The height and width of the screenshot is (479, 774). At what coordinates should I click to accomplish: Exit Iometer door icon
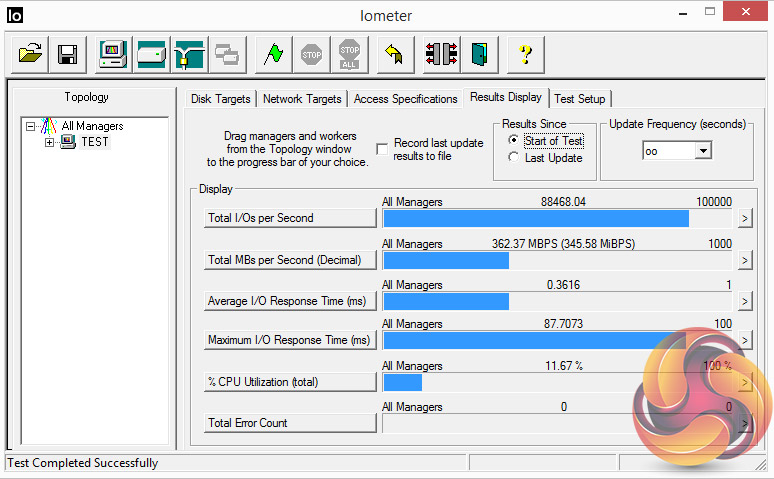point(479,54)
